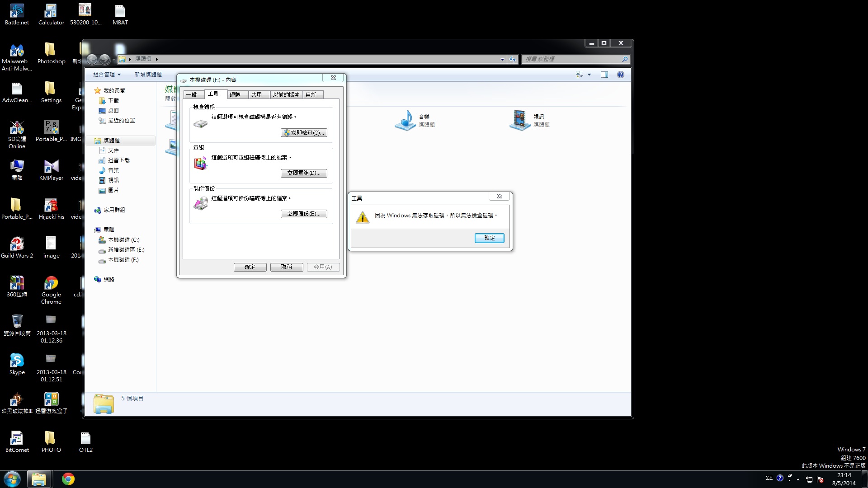Open Google Chrome from taskbar
Image resolution: width=868 pixels, height=488 pixels.
coord(68,479)
